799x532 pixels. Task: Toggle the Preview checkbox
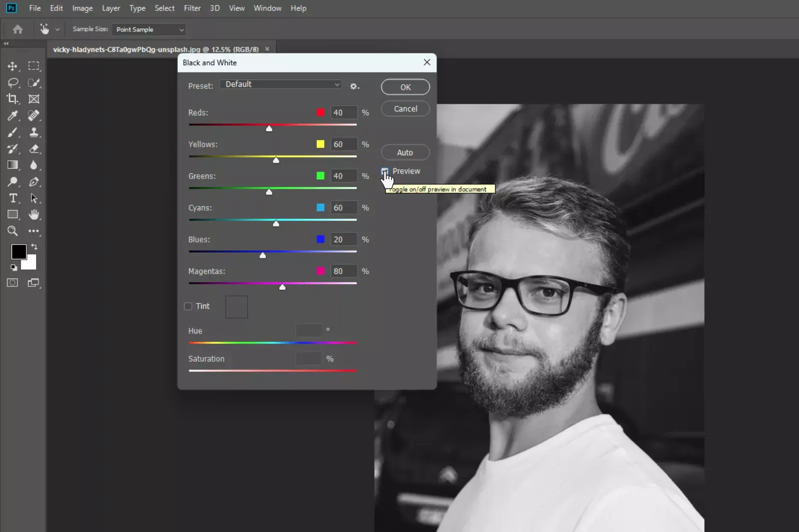(385, 171)
